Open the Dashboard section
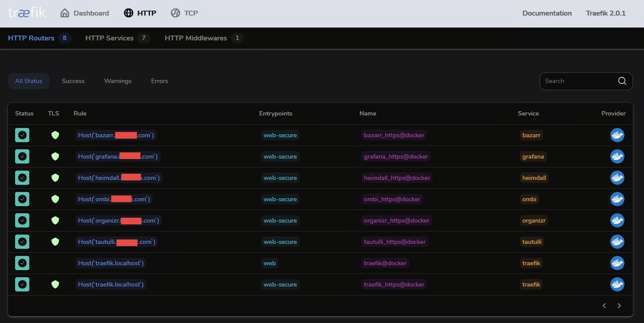The width and height of the screenshot is (644, 323). [x=84, y=13]
